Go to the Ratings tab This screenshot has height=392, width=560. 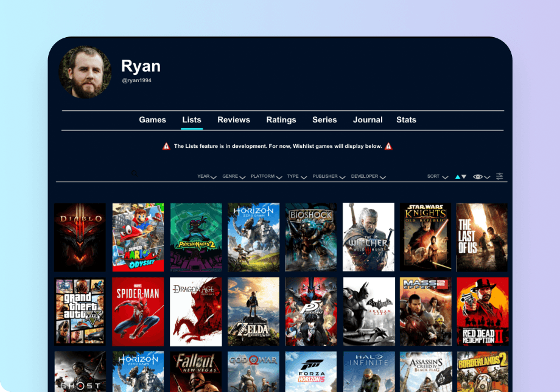[x=281, y=120]
